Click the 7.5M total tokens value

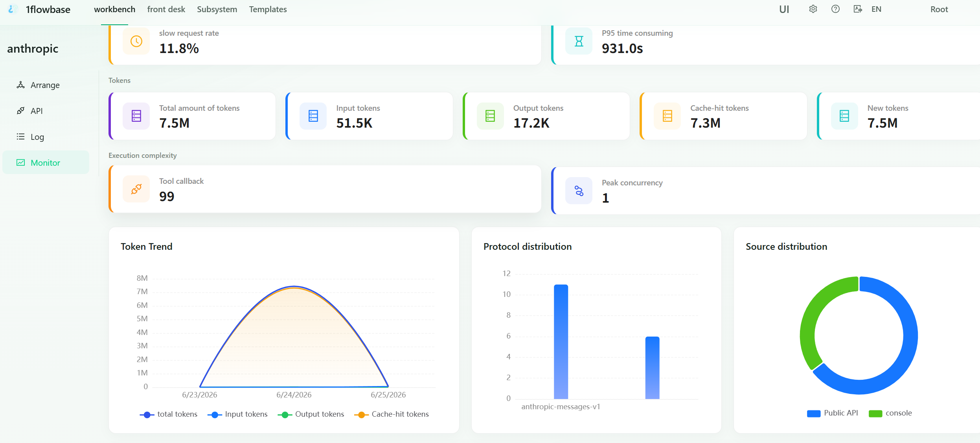174,123
